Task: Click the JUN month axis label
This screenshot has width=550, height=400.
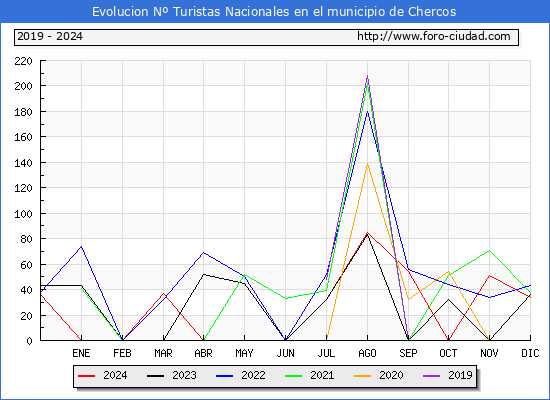Action: [286, 353]
